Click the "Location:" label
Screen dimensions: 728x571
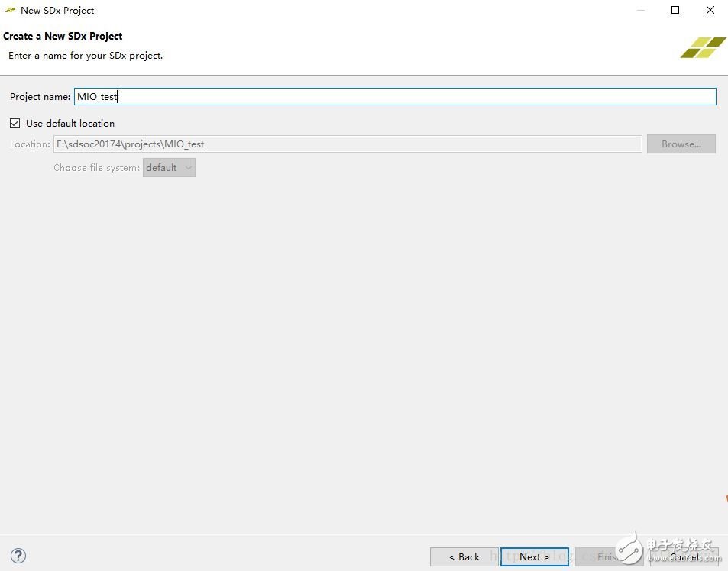30,144
